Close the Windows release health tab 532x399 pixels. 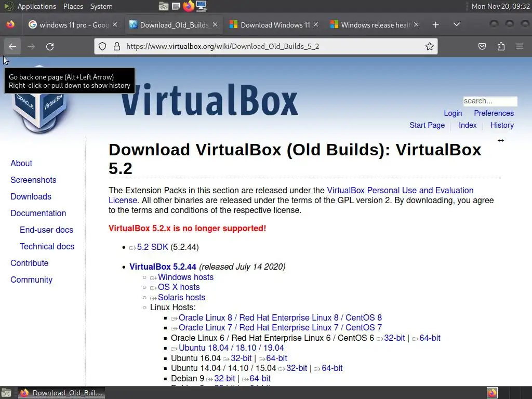tap(416, 25)
